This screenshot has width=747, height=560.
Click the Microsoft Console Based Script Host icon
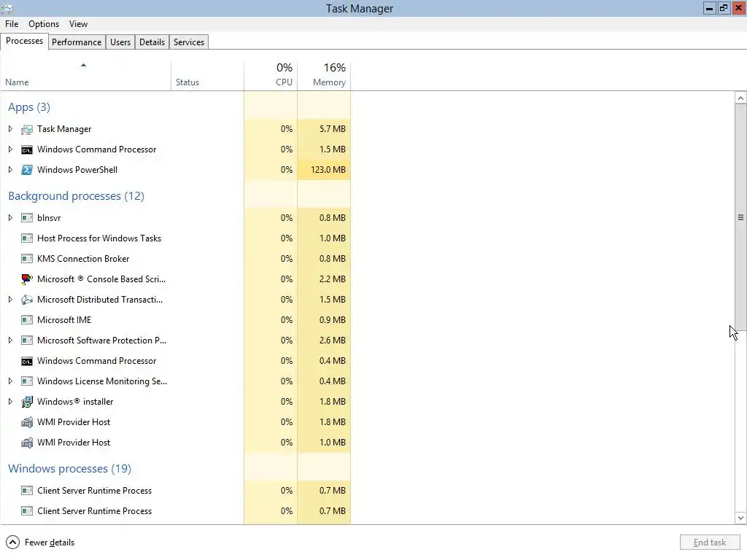click(27, 279)
